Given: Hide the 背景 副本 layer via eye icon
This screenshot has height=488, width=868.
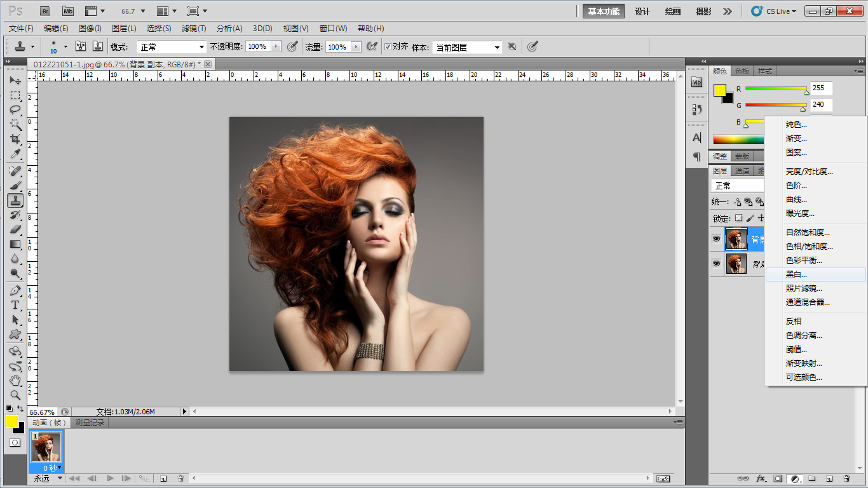Looking at the screenshot, I should tap(717, 239).
